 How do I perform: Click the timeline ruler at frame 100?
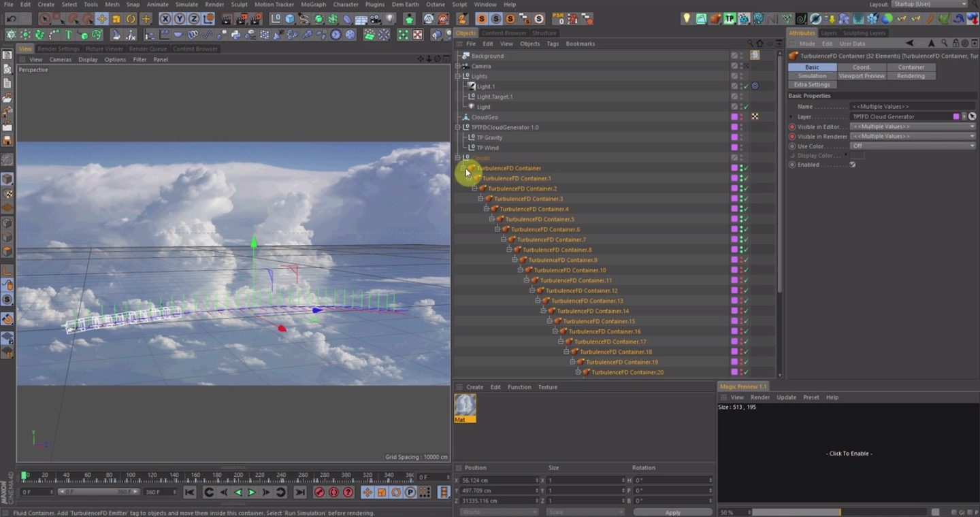point(130,476)
